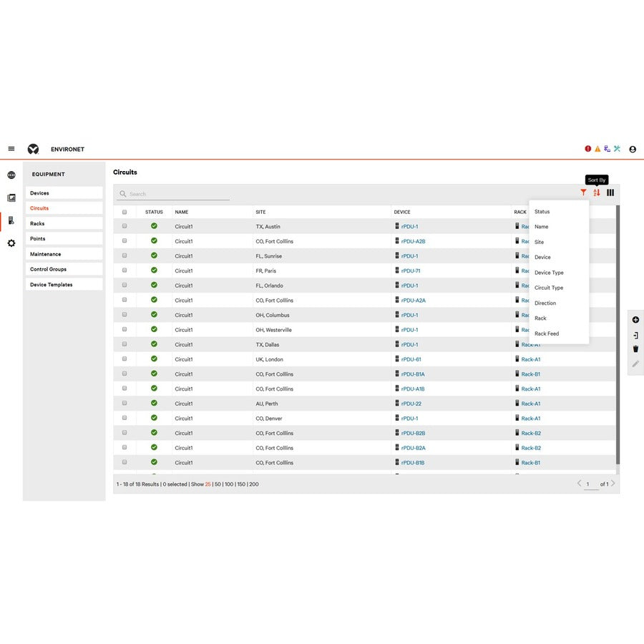Check the select-all checkbox in the table header
Viewport: 644px width, 644px height.
[x=125, y=212]
